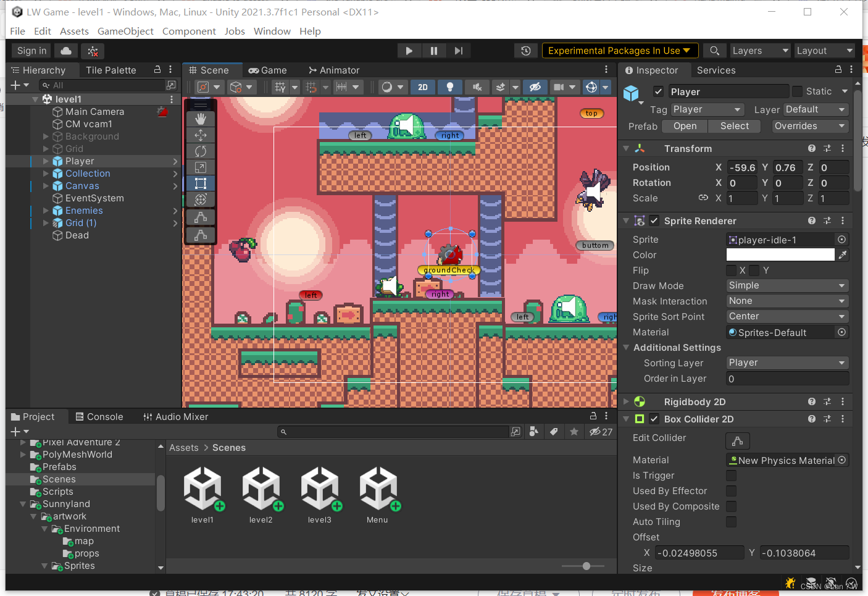Click the Sprite Renderer white color swatch

(780, 254)
